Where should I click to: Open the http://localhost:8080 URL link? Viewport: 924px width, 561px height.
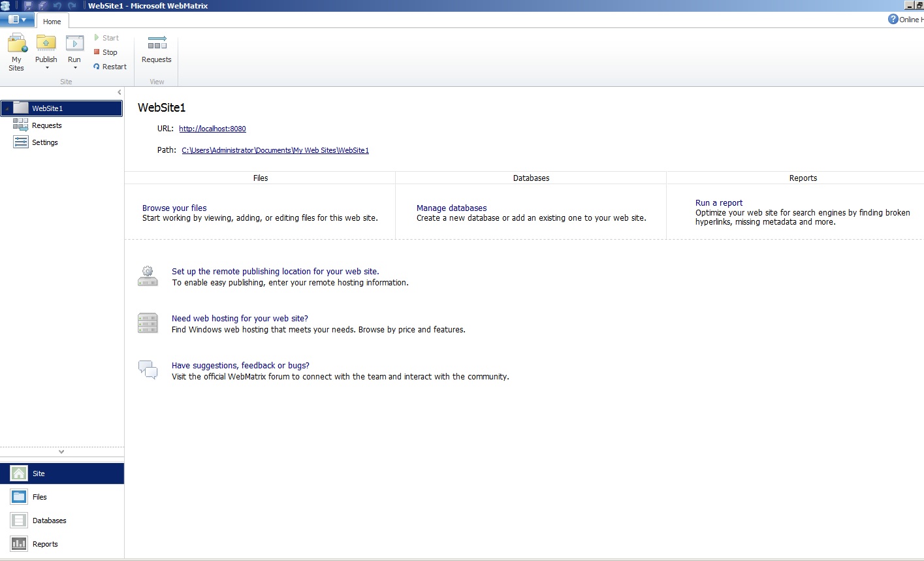click(212, 129)
